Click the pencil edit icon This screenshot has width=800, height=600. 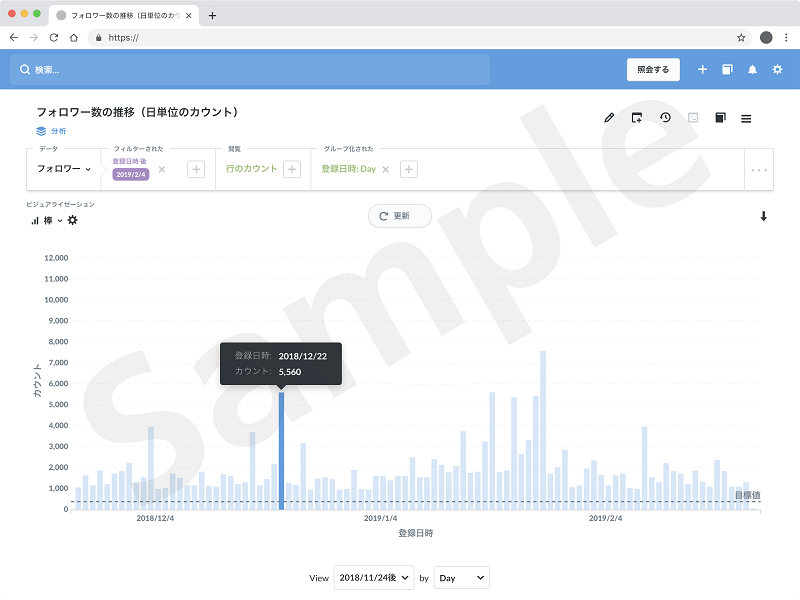(x=609, y=118)
